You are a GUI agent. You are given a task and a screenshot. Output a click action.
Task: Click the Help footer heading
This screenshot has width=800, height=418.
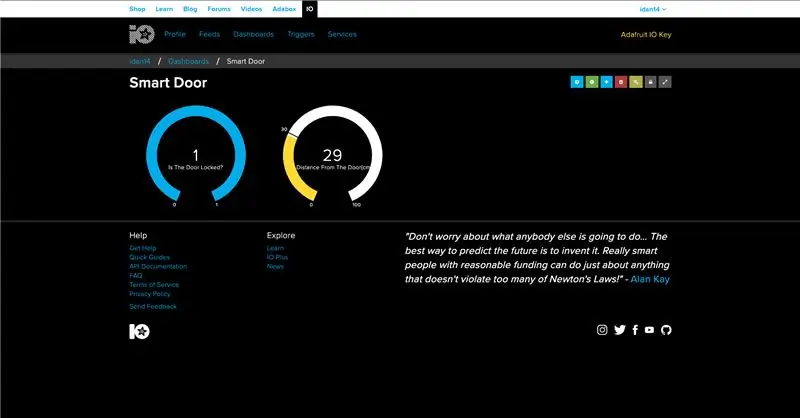[138, 235]
